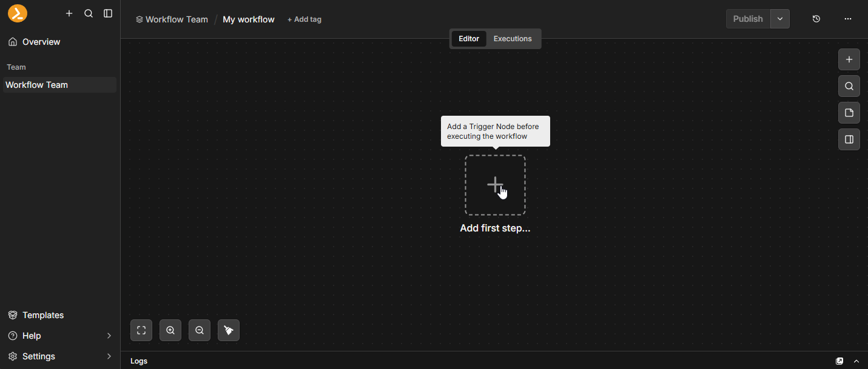Add node using canvas plus button

pos(849,59)
